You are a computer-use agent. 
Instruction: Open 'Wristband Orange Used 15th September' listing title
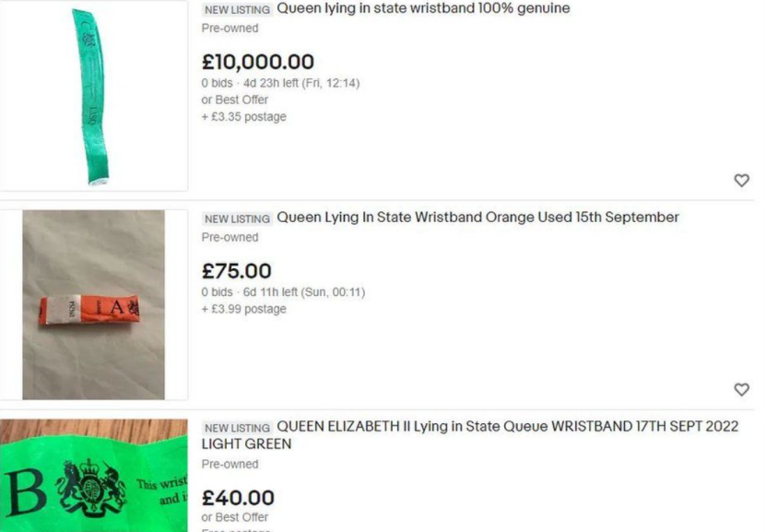click(x=477, y=218)
